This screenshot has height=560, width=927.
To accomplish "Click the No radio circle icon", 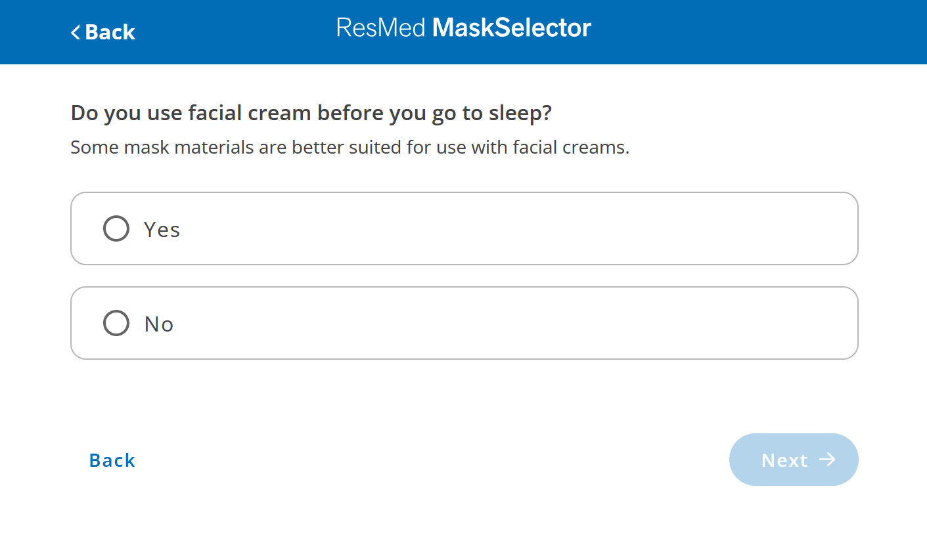I will 116,323.
